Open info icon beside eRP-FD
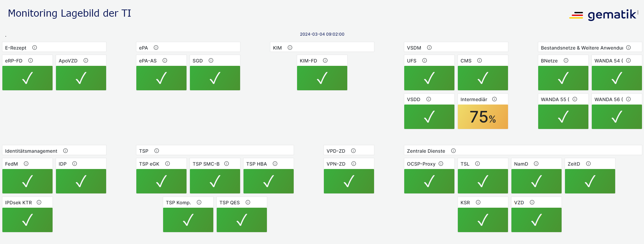Viewport: 644px width, 244px height. (31, 60)
